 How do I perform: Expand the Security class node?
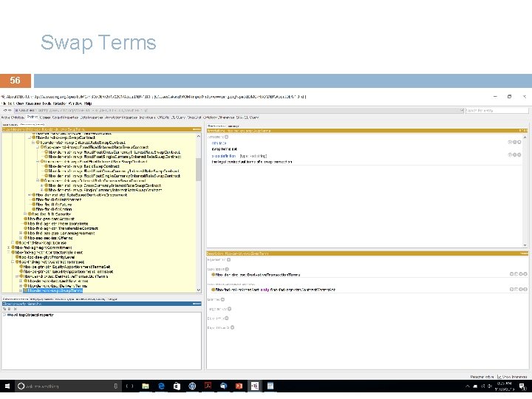(25, 214)
